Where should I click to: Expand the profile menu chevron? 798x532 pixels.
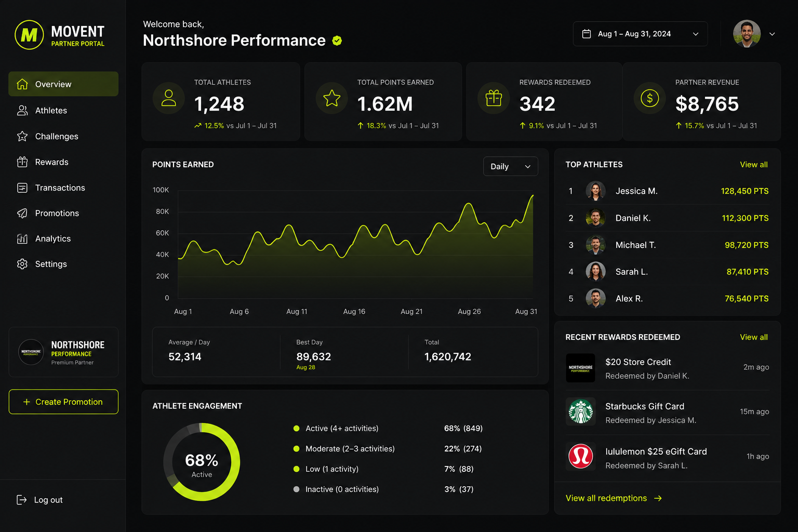772,34
